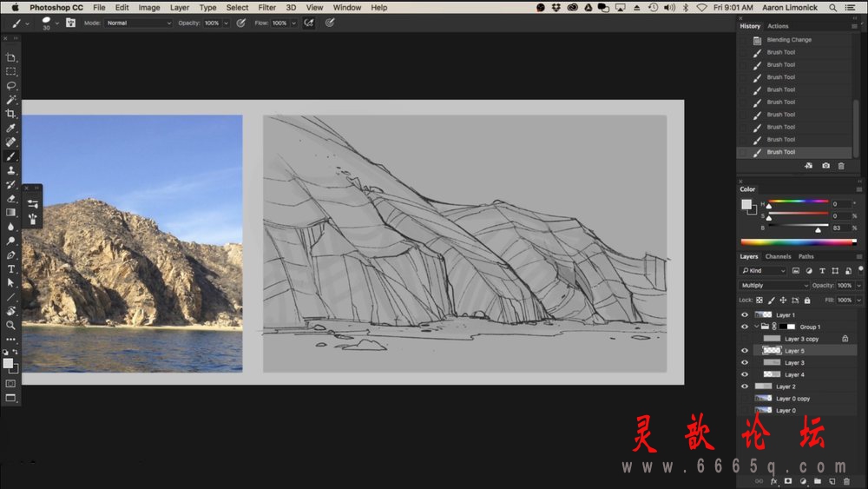Select the Lasso tool
The height and width of the screenshot is (489, 868).
pos(10,86)
